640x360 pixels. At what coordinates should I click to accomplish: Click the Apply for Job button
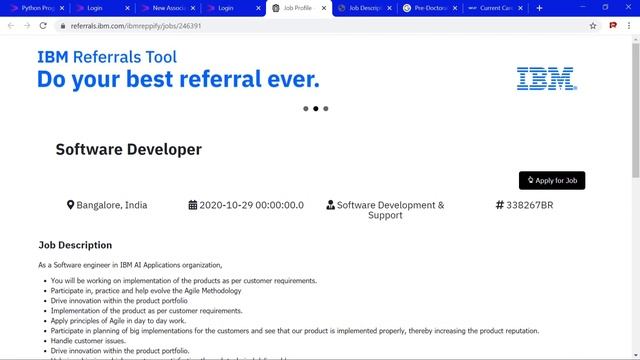[x=552, y=180]
